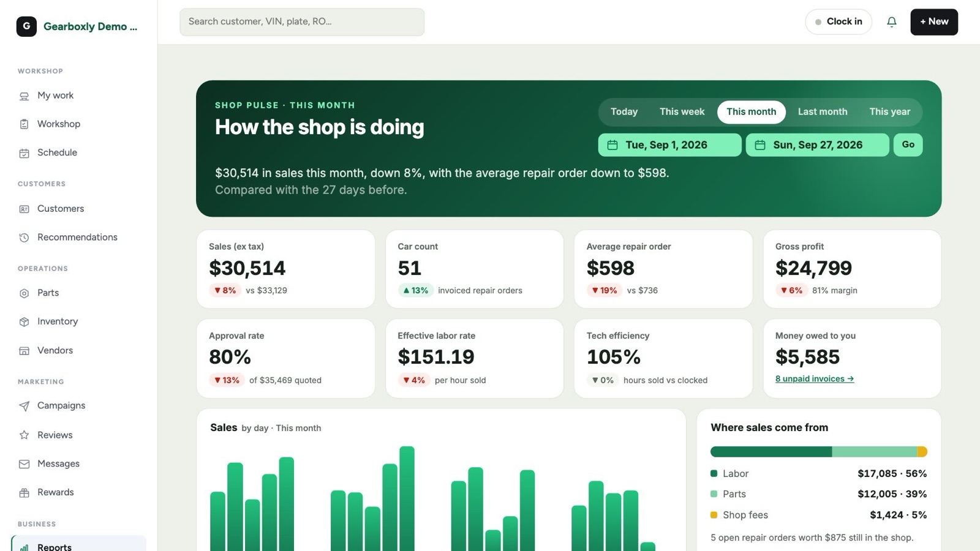Click the Reports bar chart icon
This screenshot has width=980, height=551.
pos(24,547)
